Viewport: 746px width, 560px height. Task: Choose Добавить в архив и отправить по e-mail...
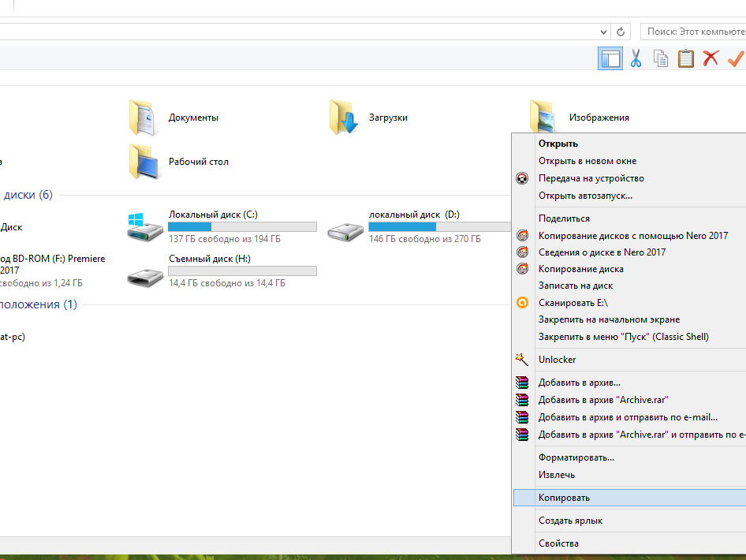pos(629,417)
